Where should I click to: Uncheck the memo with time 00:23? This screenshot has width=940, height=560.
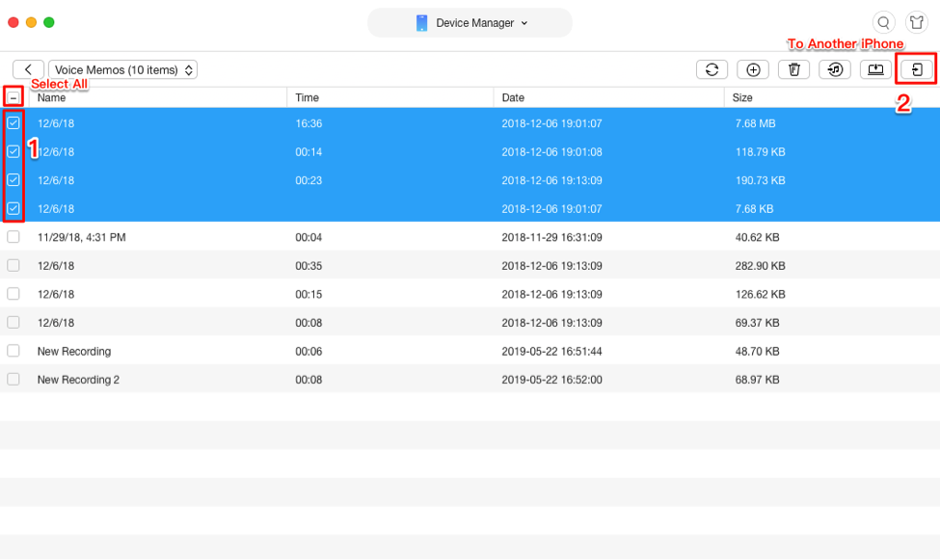coord(13,180)
